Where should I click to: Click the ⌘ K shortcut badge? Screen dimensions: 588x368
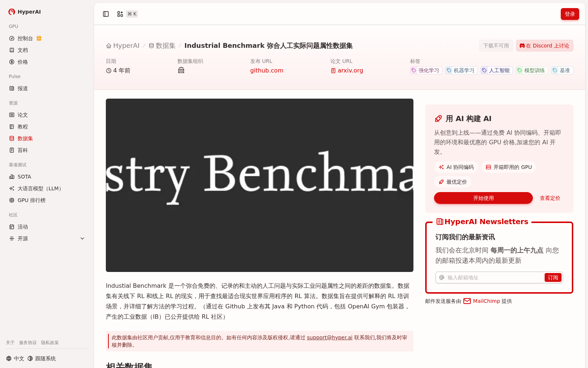132,14
